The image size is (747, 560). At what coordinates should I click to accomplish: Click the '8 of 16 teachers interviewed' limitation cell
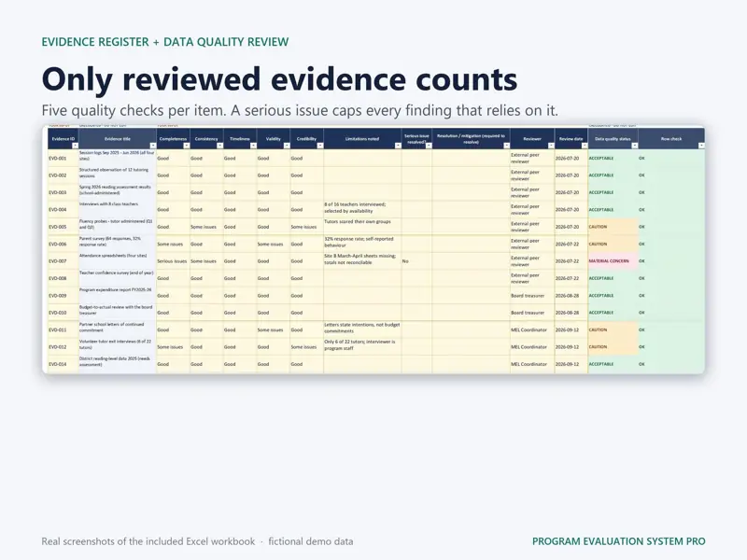362,209
